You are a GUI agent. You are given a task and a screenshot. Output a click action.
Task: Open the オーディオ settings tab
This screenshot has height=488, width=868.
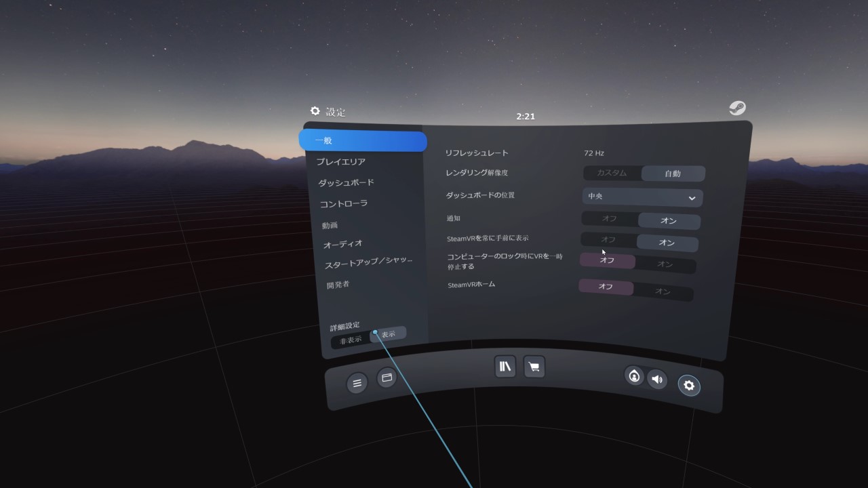342,244
